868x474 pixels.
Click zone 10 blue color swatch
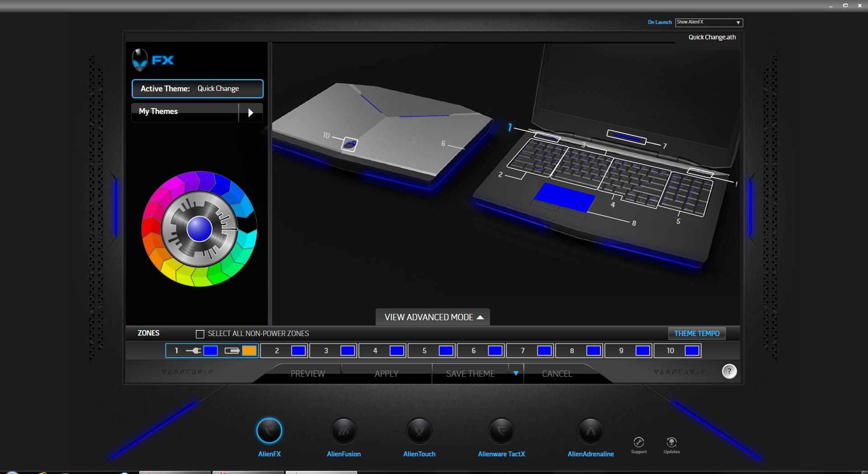click(692, 351)
